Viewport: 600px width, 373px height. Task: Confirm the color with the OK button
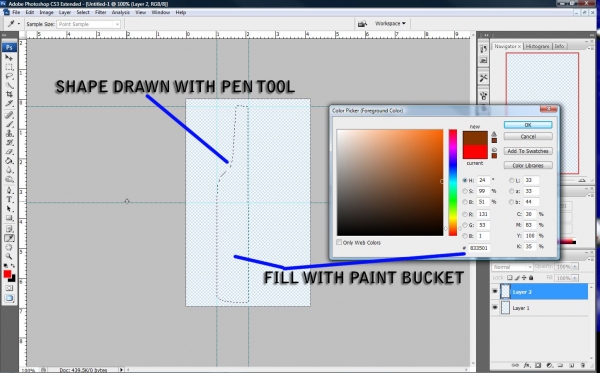[528, 125]
